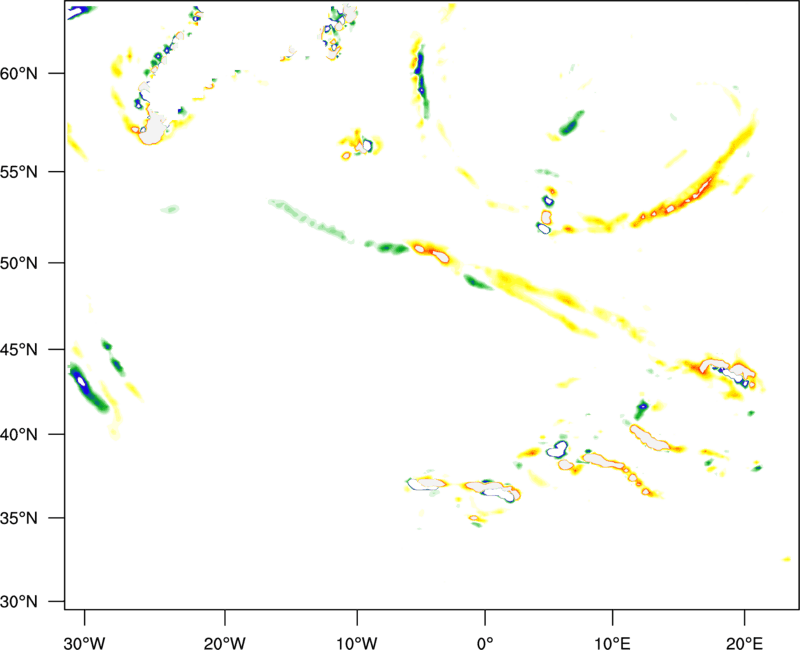
Task: Click the 45°N latitude label
Action: (19, 350)
